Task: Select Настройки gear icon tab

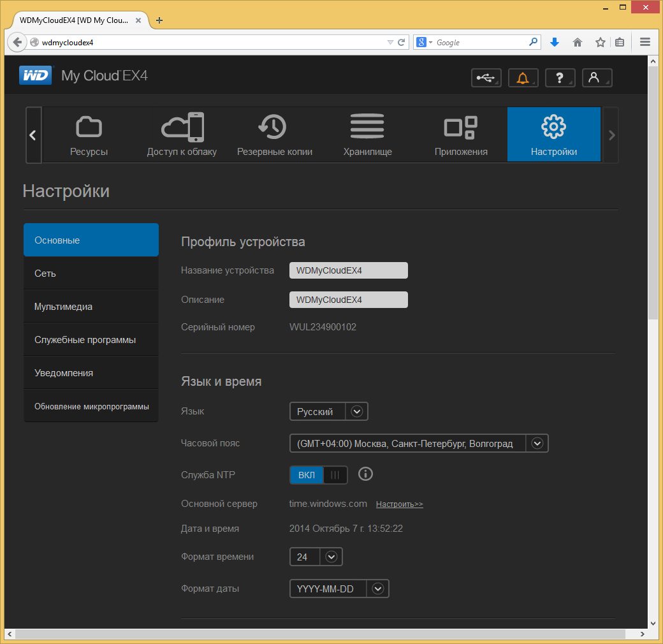Action: [x=554, y=135]
